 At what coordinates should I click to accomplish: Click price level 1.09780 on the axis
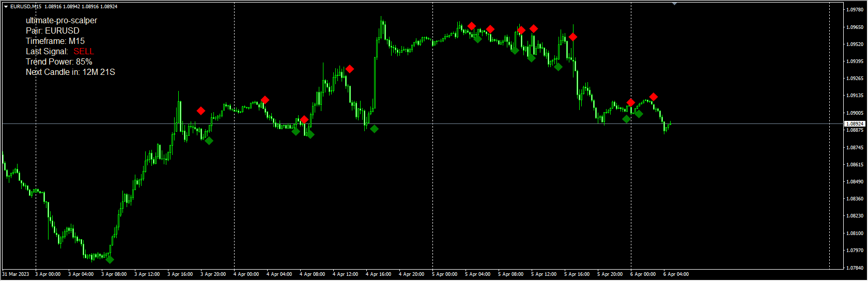[855, 10]
